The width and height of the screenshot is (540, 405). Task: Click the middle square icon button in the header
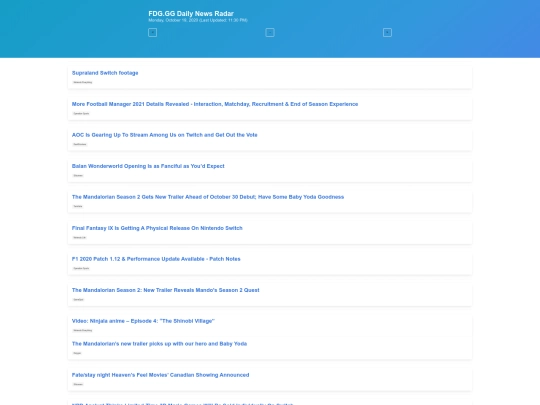point(270,33)
